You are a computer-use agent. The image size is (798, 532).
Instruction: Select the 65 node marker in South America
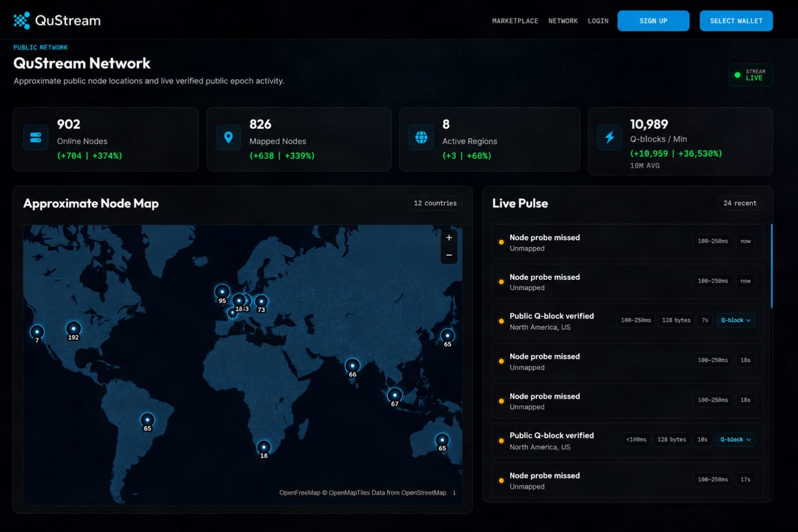[x=147, y=420]
